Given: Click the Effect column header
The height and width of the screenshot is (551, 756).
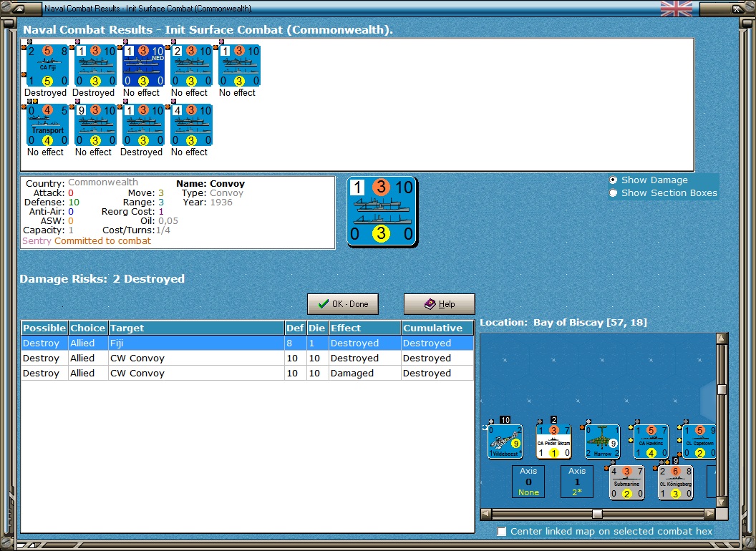Looking at the screenshot, I should tap(364, 328).
